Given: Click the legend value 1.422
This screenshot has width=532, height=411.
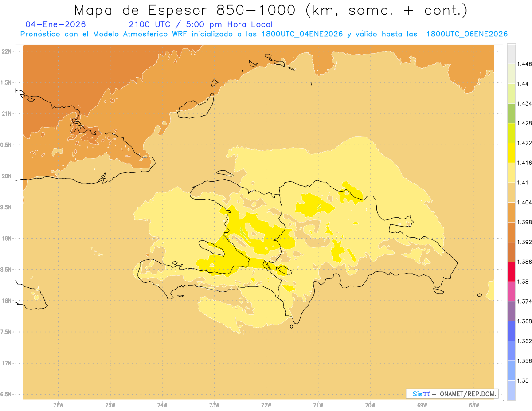Looking at the screenshot, I should [x=524, y=143].
